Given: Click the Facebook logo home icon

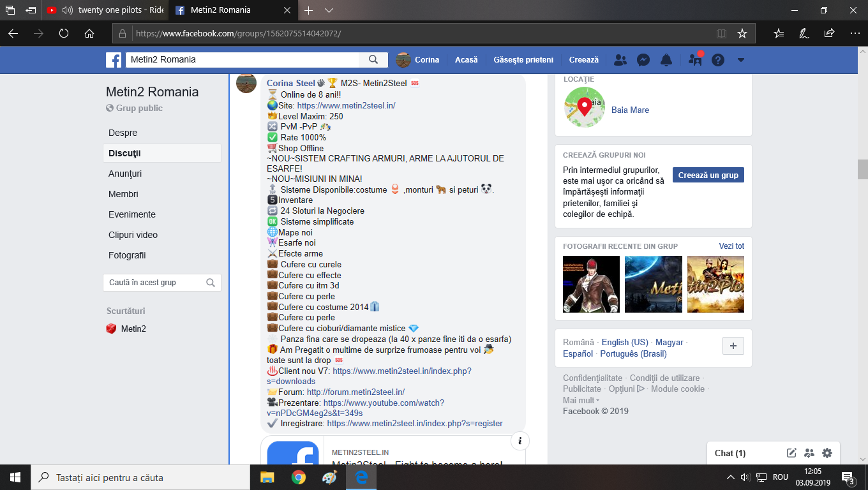Looking at the screenshot, I should [x=114, y=60].
